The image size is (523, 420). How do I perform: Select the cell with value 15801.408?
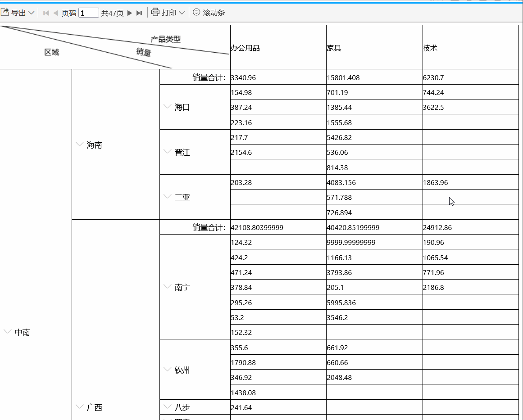[374, 77]
